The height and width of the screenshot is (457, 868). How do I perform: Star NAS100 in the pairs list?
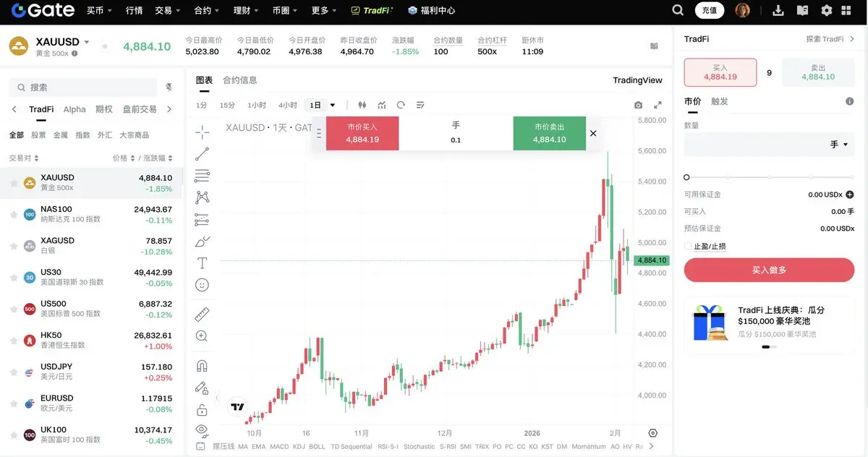[x=13, y=214]
